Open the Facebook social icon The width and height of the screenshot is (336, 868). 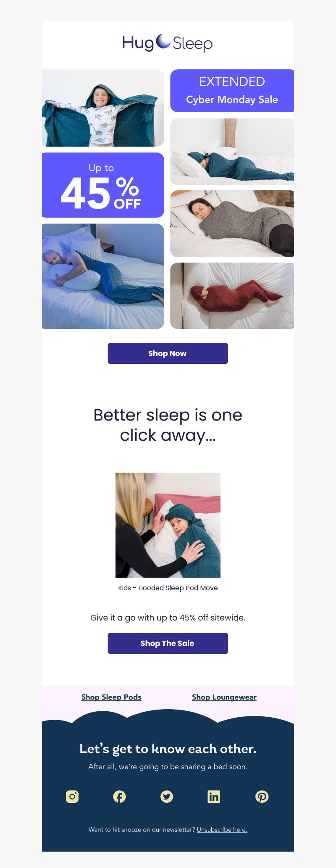click(119, 797)
